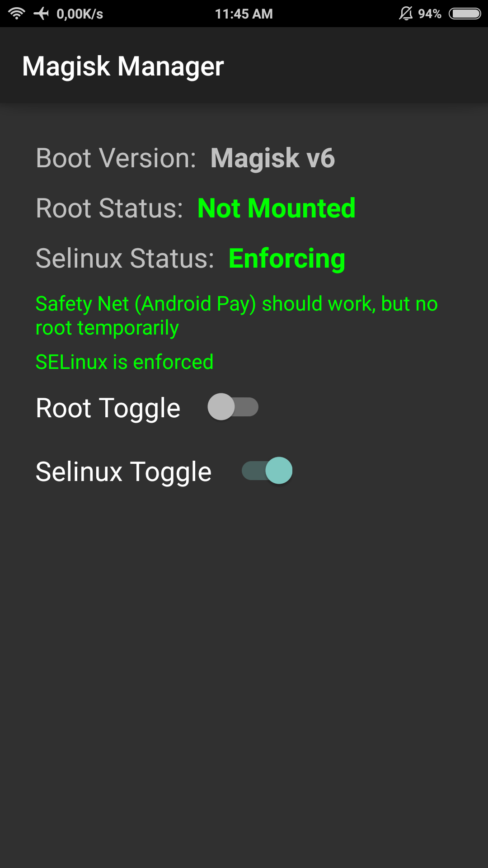Viewport: 488px width, 868px height.
Task: Tap the Boot Version label
Action: [116, 158]
